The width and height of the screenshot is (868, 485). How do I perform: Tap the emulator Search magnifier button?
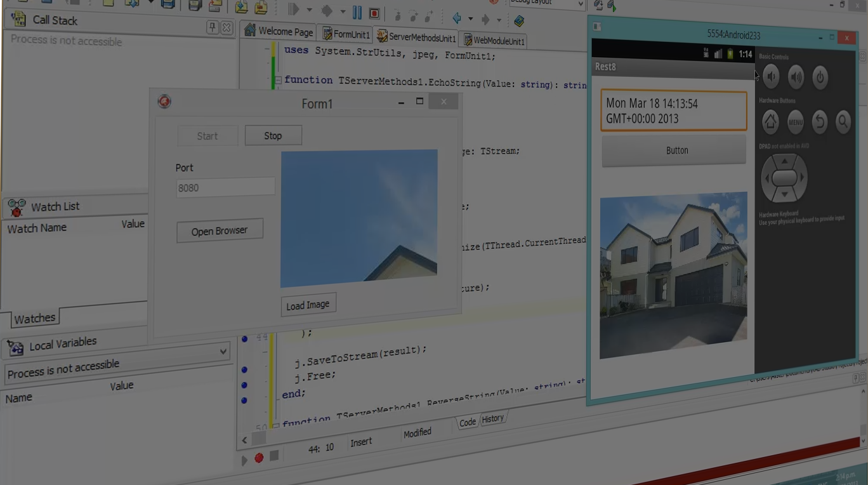click(x=843, y=121)
